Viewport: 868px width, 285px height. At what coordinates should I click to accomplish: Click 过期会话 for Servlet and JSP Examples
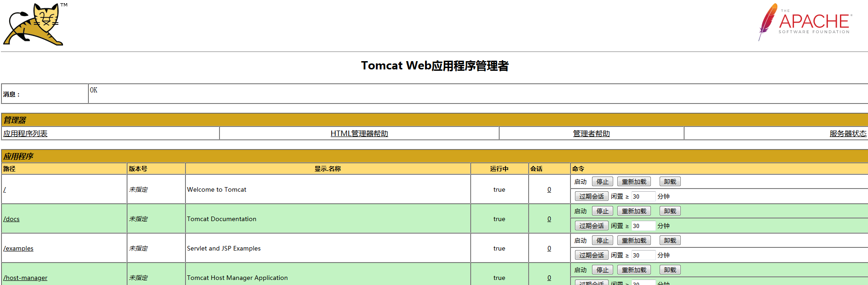pos(592,255)
